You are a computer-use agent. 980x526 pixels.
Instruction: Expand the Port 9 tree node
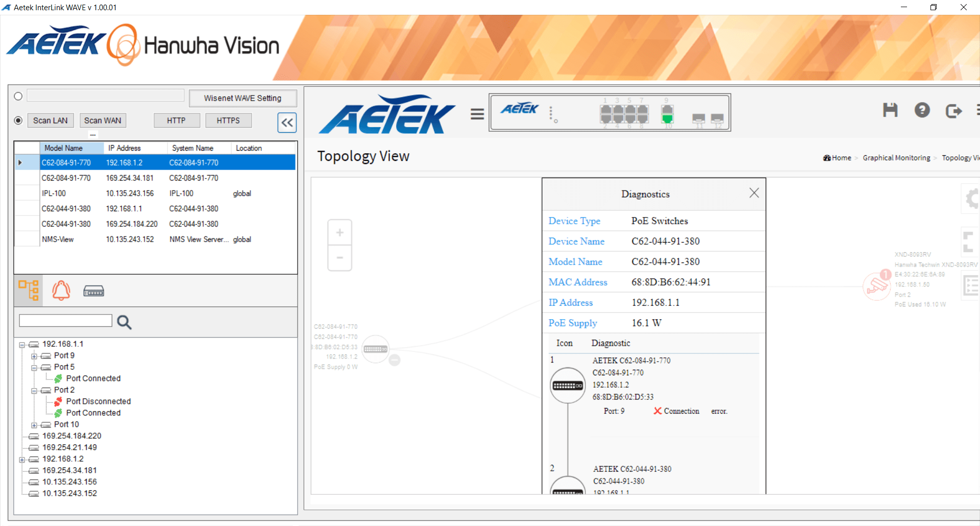click(x=34, y=356)
